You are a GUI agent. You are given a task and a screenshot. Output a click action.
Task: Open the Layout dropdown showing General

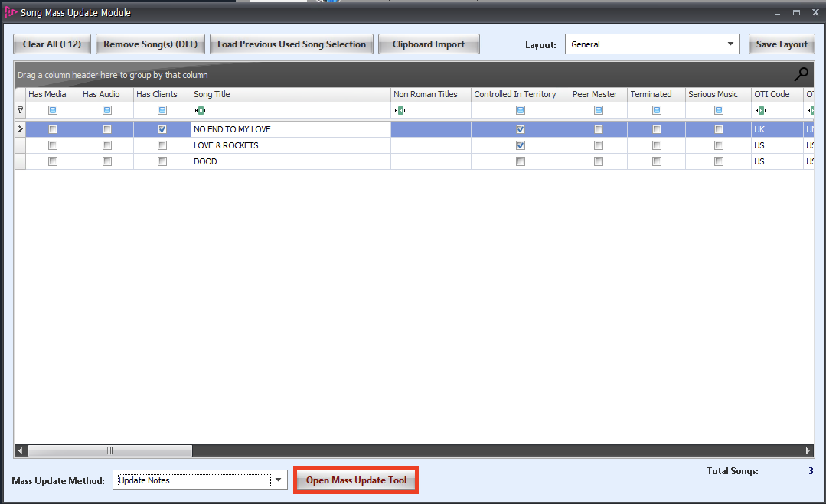click(x=730, y=44)
